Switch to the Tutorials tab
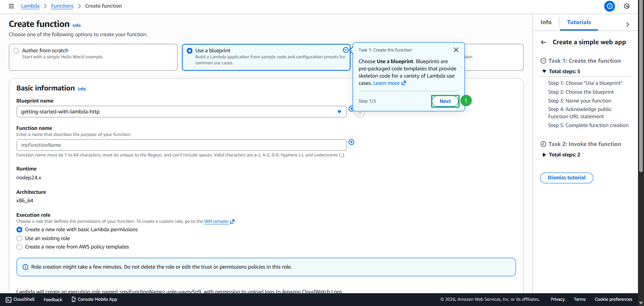This screenshot has height=306, width=644. point(579,23)
